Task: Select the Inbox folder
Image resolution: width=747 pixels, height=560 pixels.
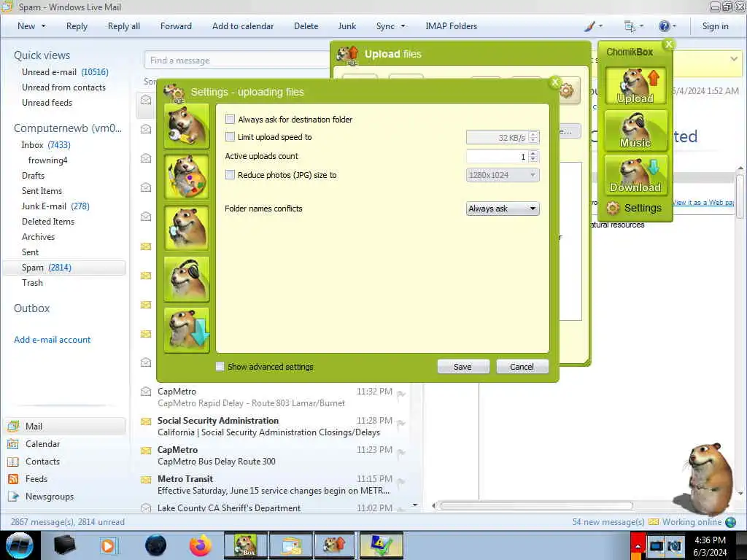Action: point(46,145)
